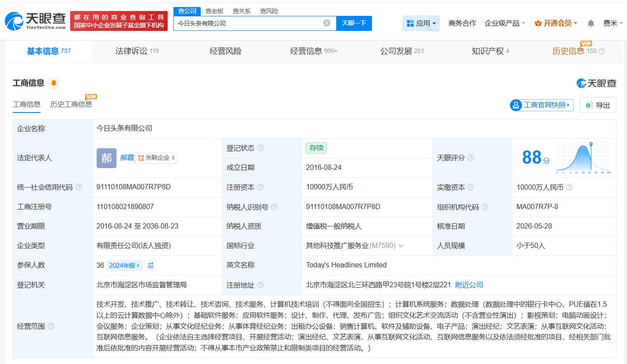627x364 pixels.
Task: Click the help icon on 历史信息 tab
Action: tap(602, 51)
